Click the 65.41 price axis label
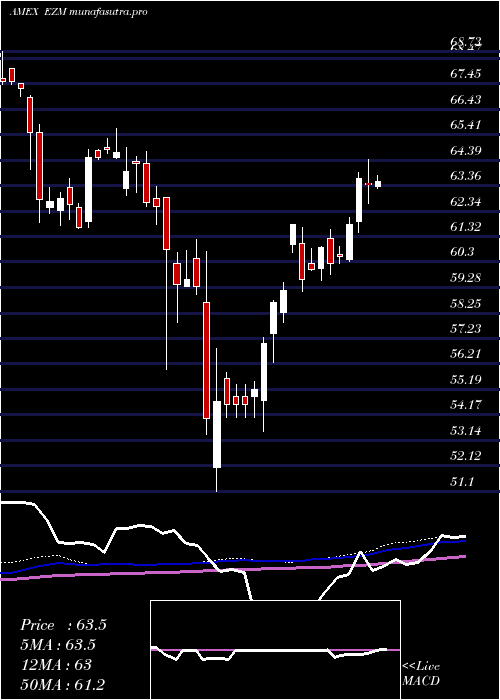500x700 pixels. (x=466, y=125)
